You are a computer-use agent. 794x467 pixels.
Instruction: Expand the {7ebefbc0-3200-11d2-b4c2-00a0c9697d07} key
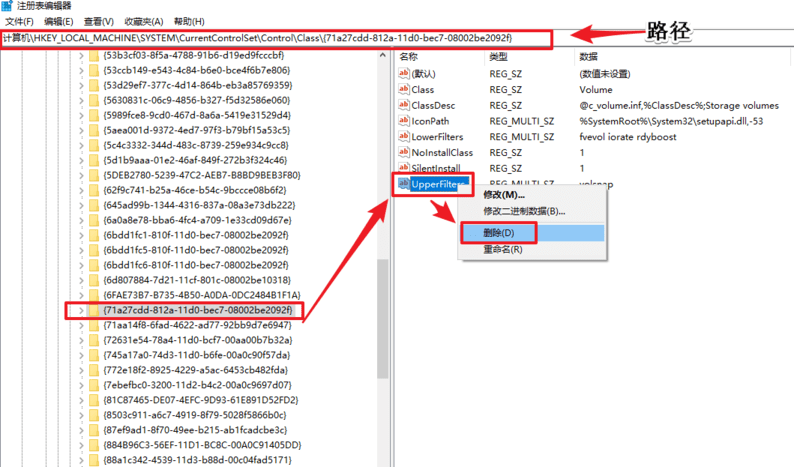click(81, 385)
